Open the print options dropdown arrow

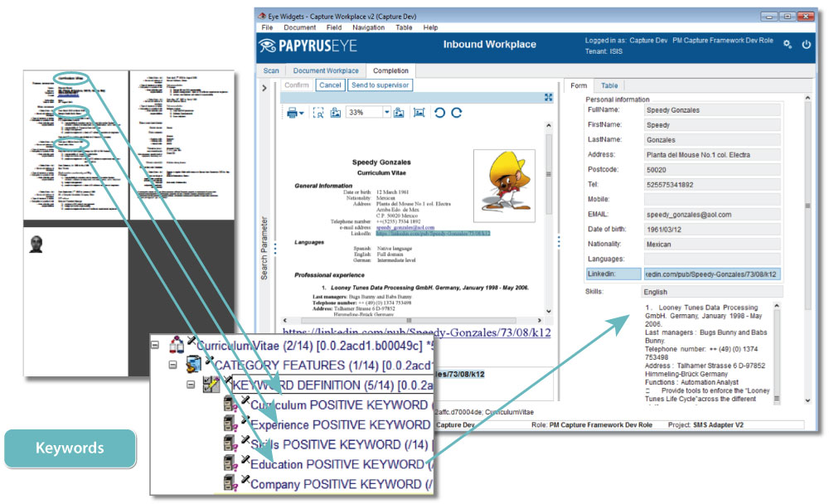coord(302,114)
